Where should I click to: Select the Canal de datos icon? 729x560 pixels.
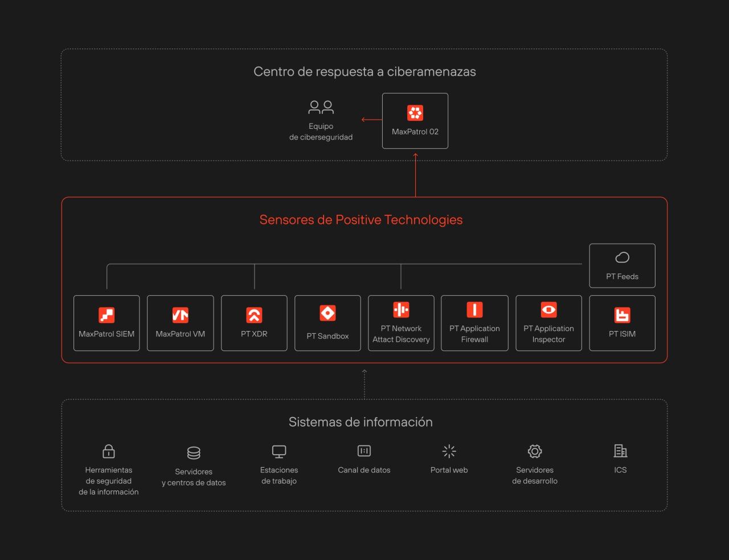coord(364,451)
